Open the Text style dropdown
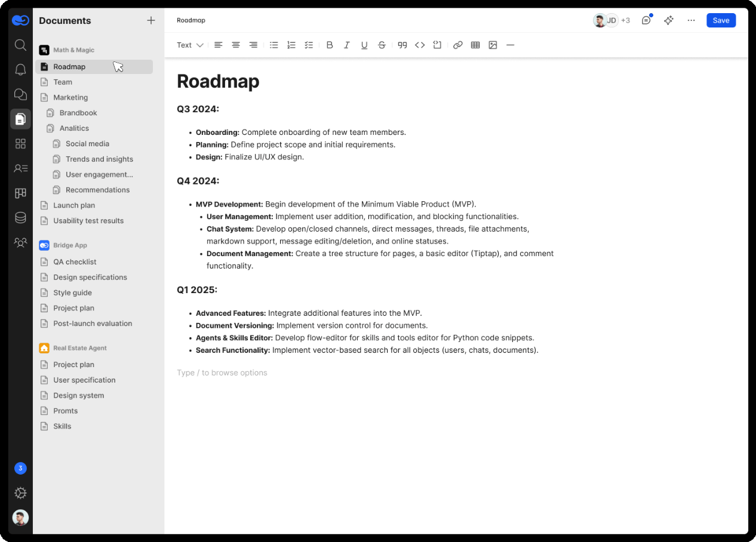The height and width of the screenshot is (542, 756). [189, 45]
